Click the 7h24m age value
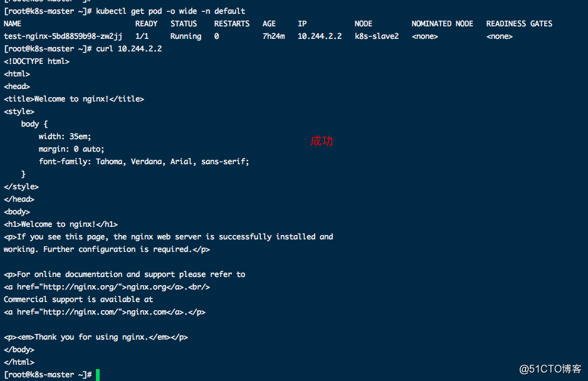This screenshot has height=381, width=588. (x=273, y=36)
